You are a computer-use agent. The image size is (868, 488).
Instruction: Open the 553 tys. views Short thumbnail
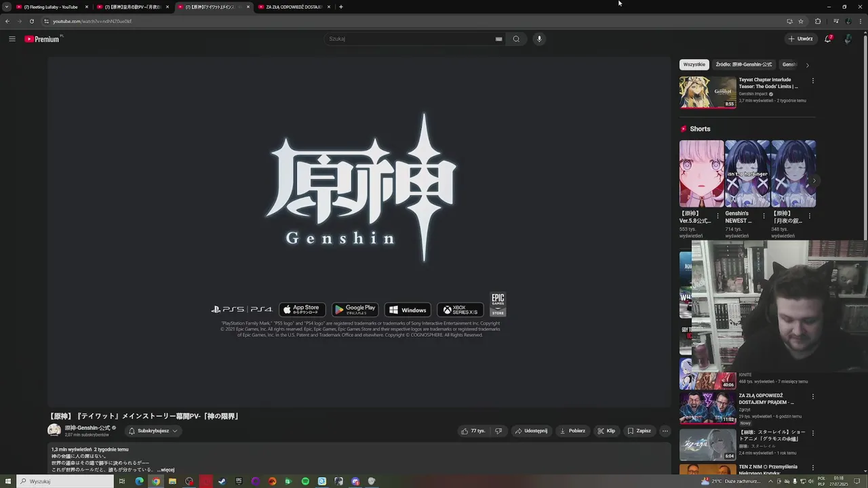pyautogui.click(x=702, y=174)
